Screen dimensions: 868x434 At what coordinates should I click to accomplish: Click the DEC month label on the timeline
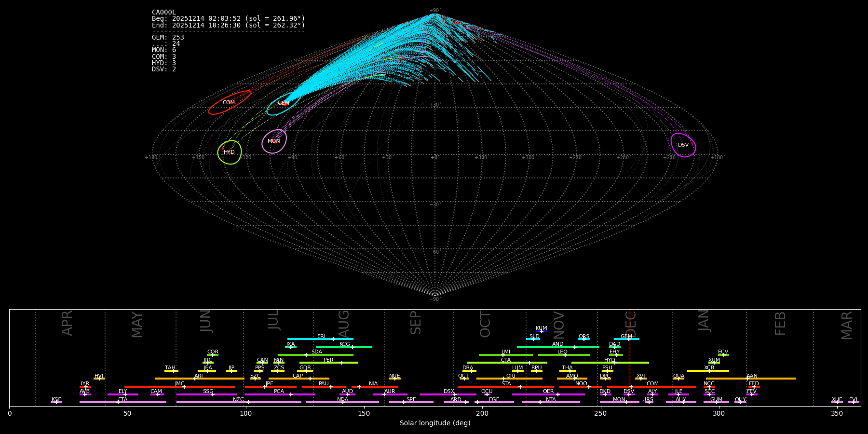tap(632, 324)
